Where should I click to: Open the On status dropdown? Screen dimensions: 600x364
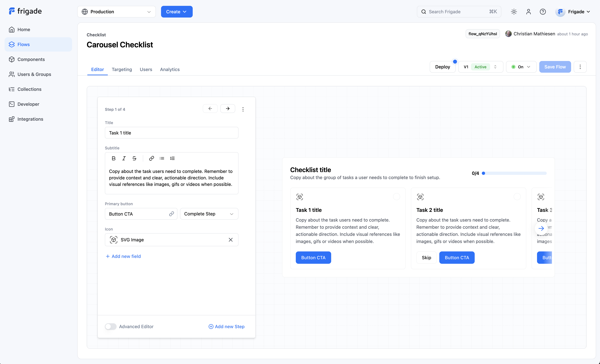pyautogui.click(x=521, y=67)
